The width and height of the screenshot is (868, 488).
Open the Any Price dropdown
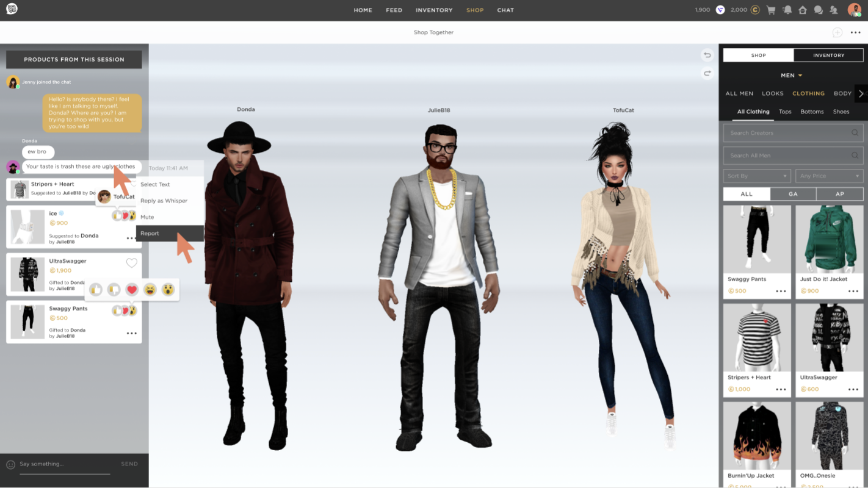coord(829,176)
